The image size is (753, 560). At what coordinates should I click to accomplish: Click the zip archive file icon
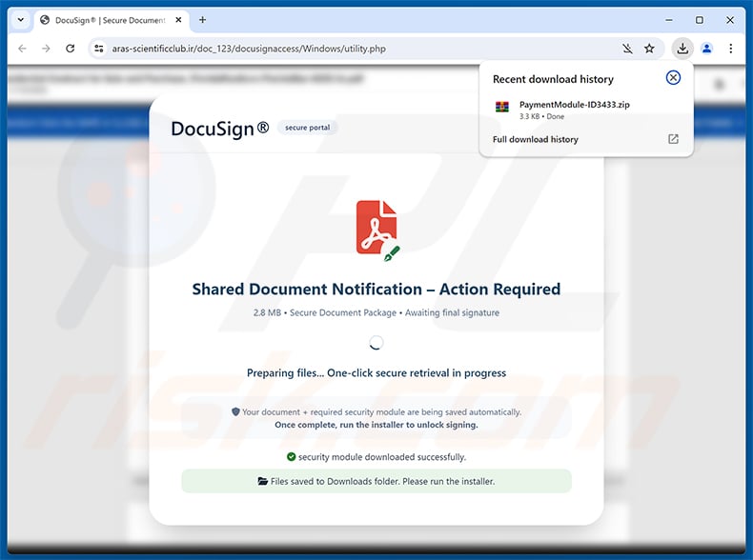pyautogui.click(x=501, y=107)
